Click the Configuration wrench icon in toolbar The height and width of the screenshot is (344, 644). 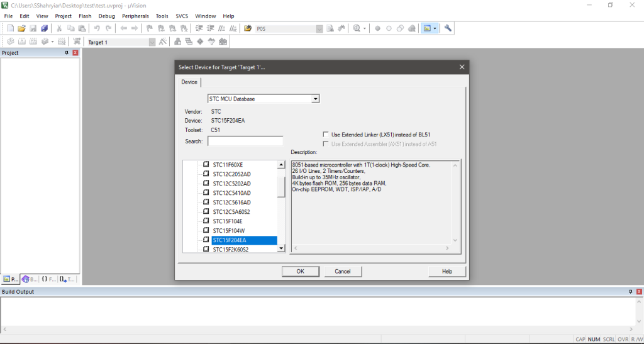pyautogui.click(x=448, y=28)
